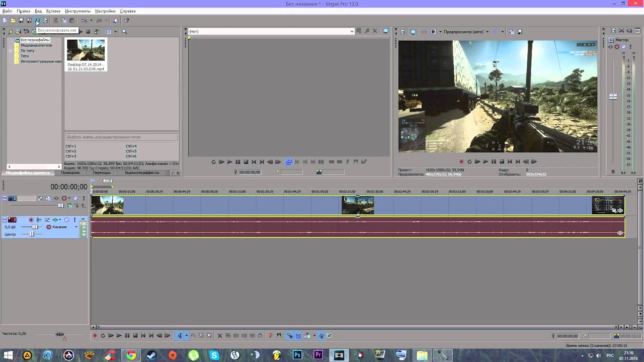The width and height of the screenshot is (644, 362).
Task: Open the Касание automation mode dropdown
Action: click(76, 227)
